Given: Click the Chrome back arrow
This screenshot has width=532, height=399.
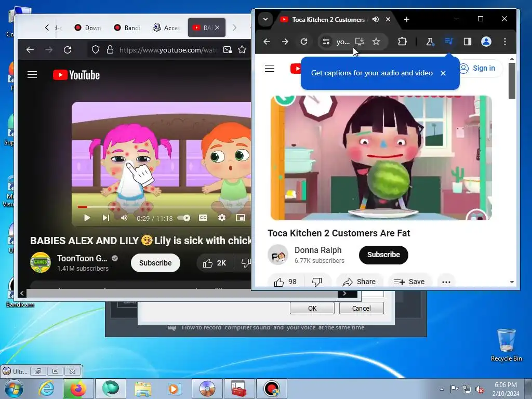Looking at the screenshot, I should point(267,42).
